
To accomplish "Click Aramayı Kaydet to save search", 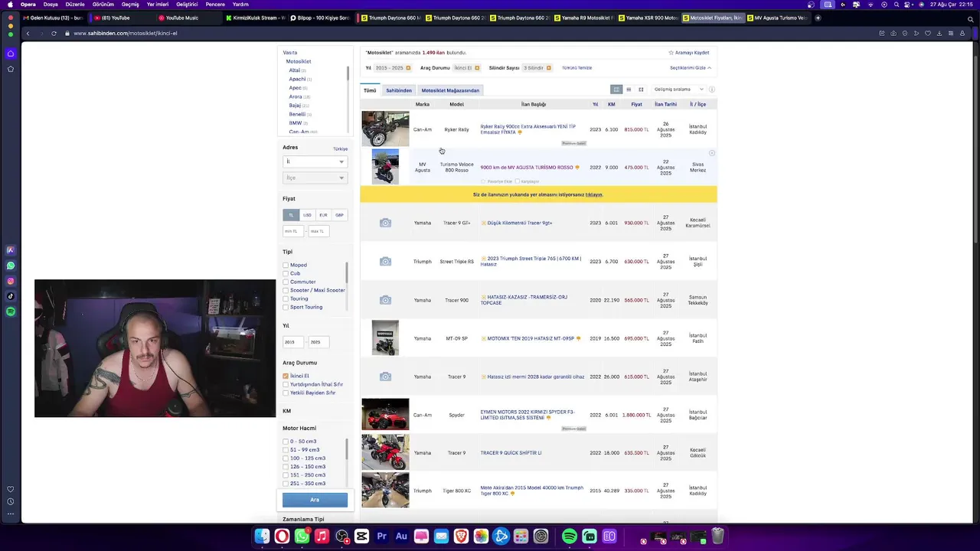I will [x=689, y=53].
